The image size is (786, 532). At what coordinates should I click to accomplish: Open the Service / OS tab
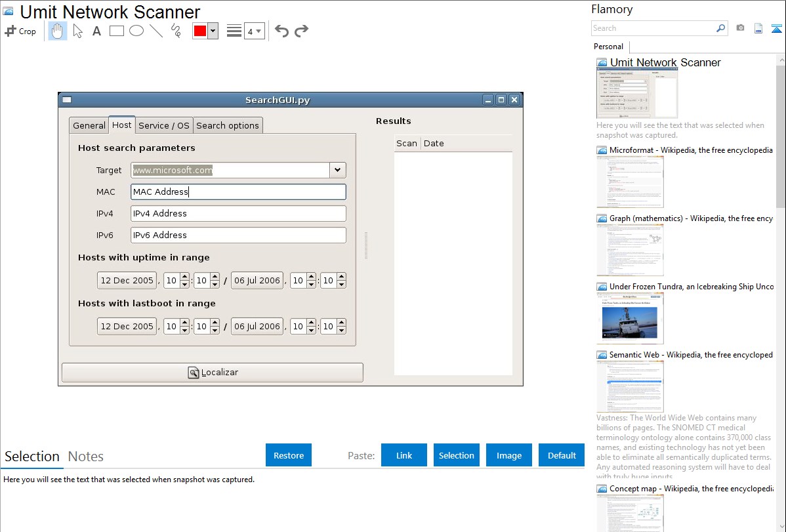[x=164, y=125]
